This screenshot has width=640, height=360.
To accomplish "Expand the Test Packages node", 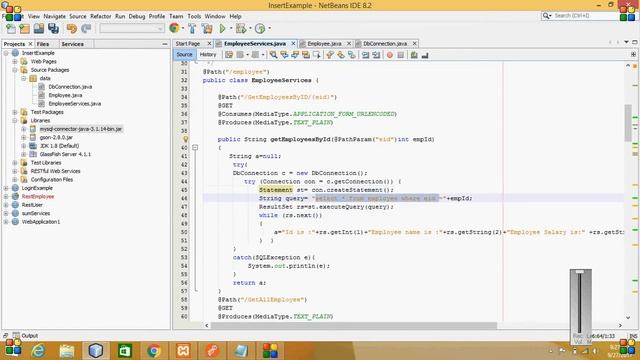I will click(15, 112).
